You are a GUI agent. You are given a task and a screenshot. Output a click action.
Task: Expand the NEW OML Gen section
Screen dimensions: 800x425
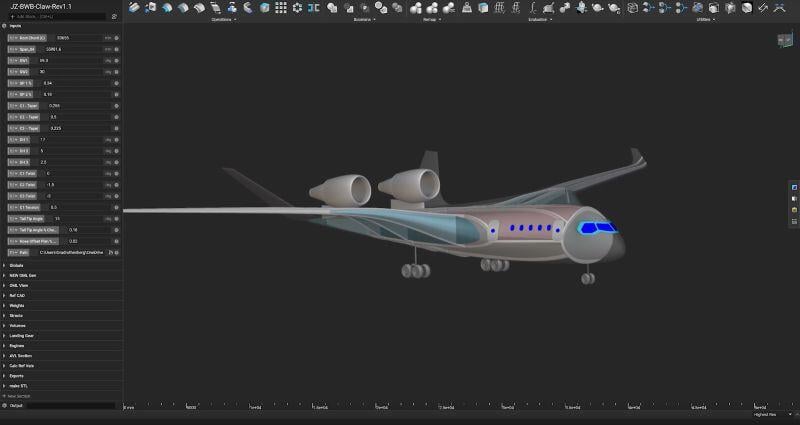click(x=5, y=276)
